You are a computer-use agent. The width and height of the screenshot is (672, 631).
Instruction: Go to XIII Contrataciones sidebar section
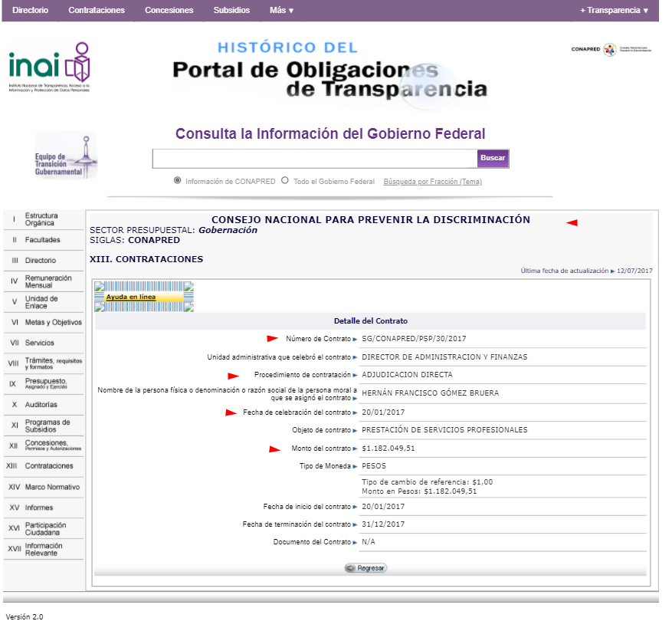click(x=43, y=466)
